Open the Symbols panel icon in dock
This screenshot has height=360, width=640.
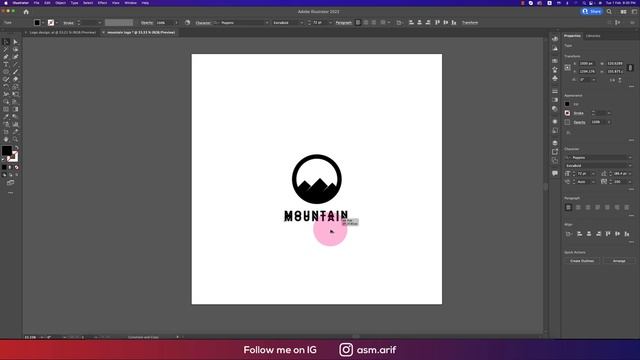(x=555, y=78)
